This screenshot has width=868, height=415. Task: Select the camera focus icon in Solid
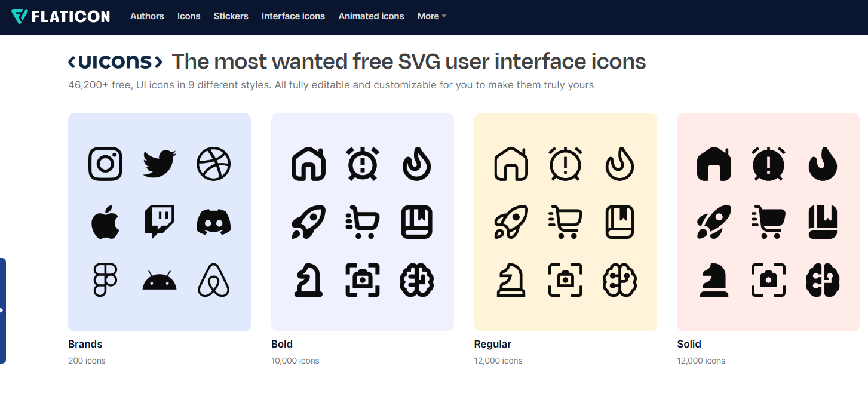(768, 280)
